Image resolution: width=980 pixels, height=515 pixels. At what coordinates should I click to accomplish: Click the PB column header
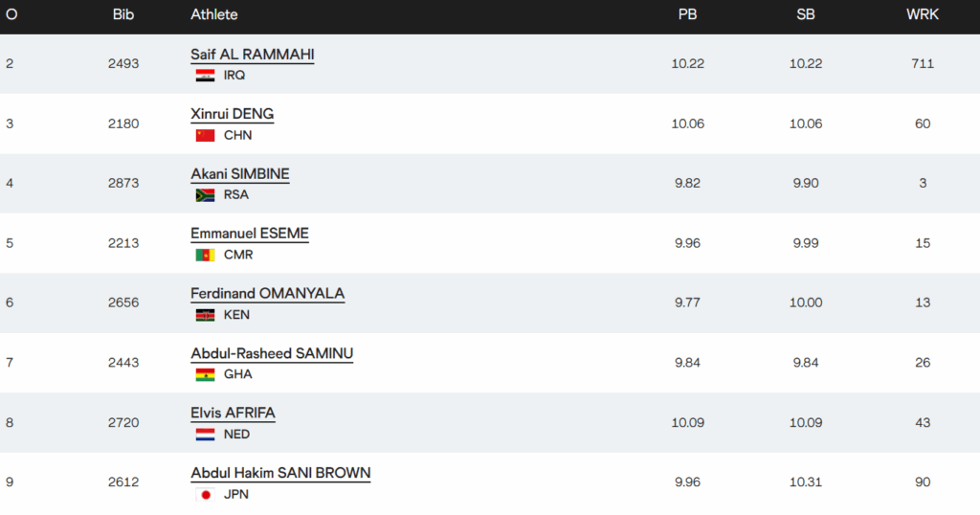687,14
